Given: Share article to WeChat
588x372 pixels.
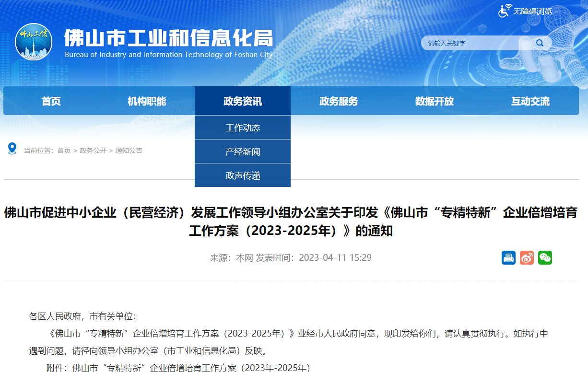Looking at the screenshot, I should (545, 257).
